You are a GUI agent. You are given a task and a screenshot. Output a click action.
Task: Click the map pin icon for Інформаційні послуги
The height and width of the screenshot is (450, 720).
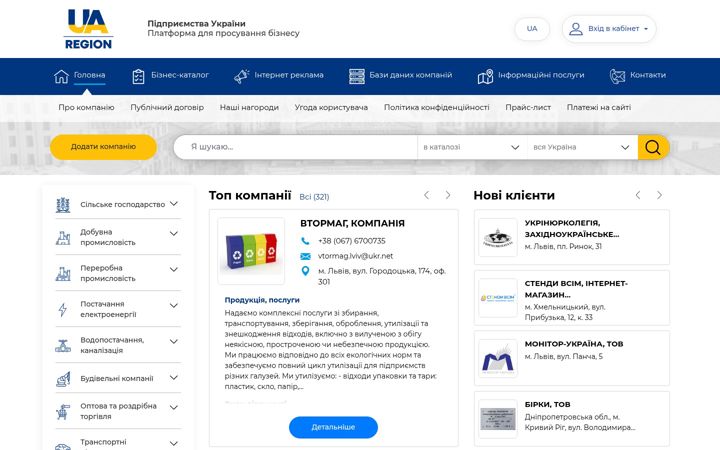pos(485,76)
